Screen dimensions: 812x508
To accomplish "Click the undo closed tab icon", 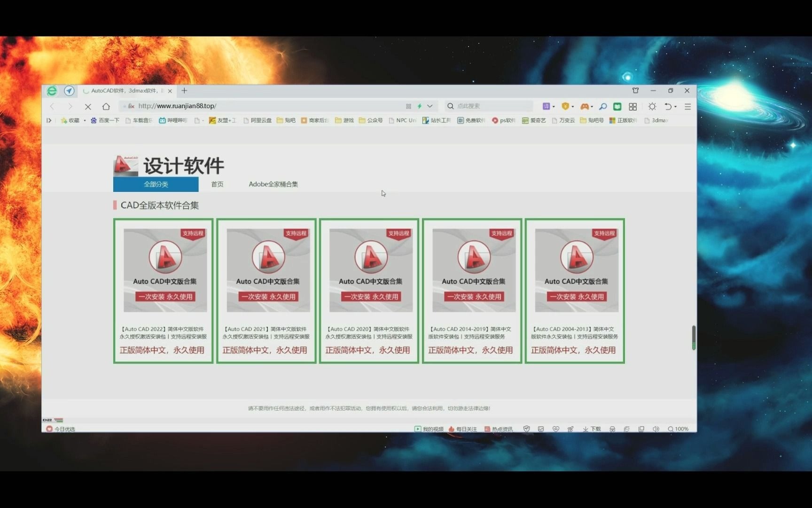I will (x=668, y=107).
